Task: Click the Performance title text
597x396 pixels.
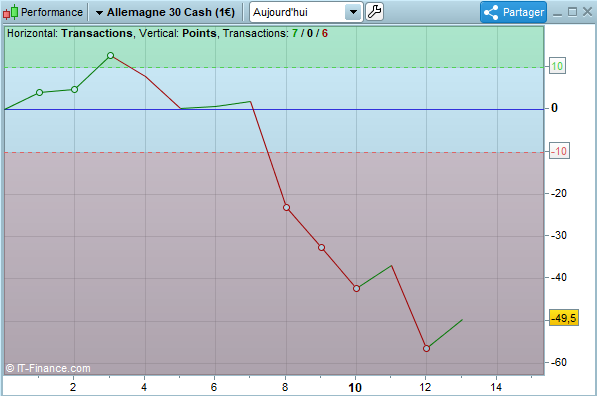Action: (x=52, y=12)
